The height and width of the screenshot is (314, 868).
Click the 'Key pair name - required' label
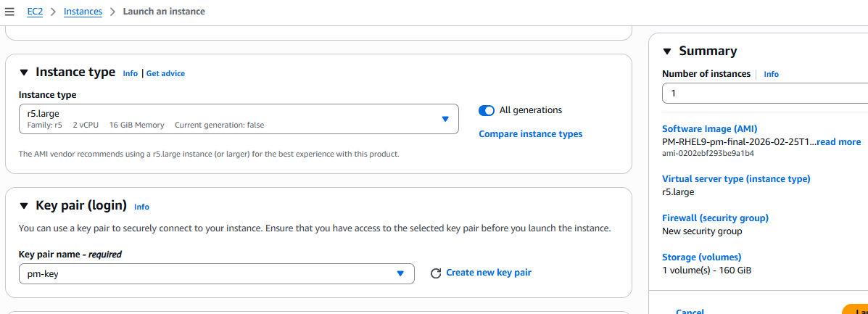pos(70,255)
